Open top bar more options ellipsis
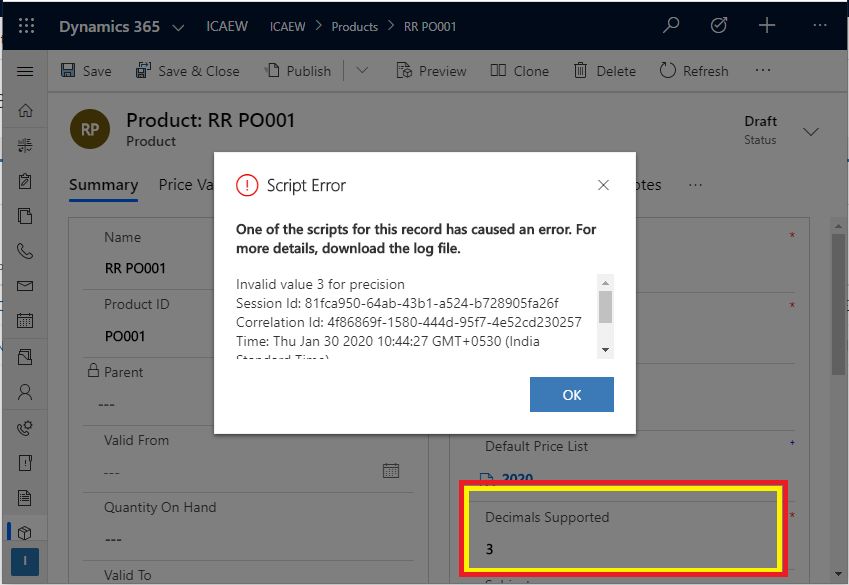849x585 pixels. point(820,25)
